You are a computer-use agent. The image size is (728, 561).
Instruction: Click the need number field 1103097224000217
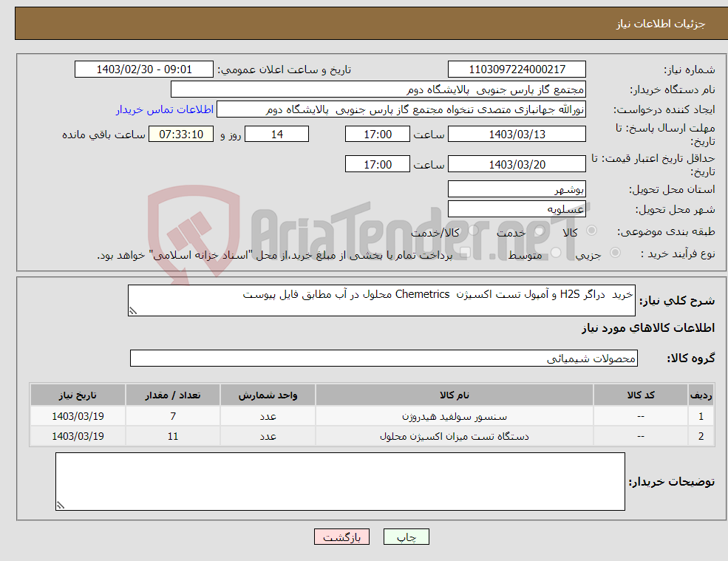(x=517, y=69)
